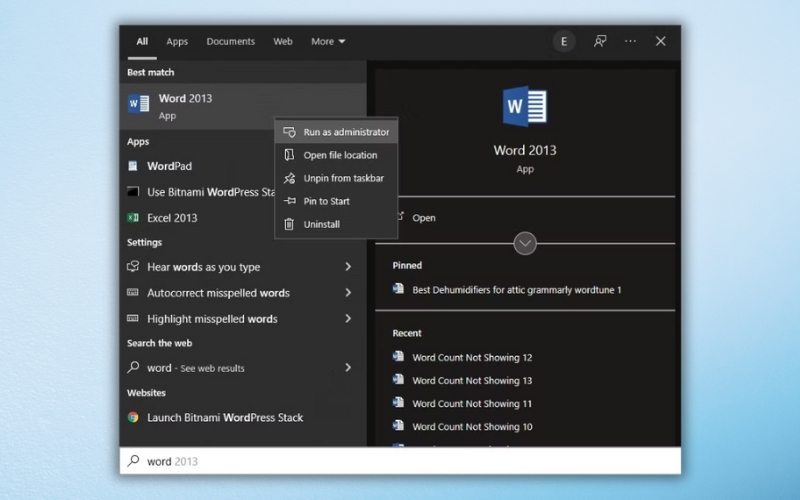Select Pin to Start option
Viewport: 800px width, 500px height.
pos(336,201)
